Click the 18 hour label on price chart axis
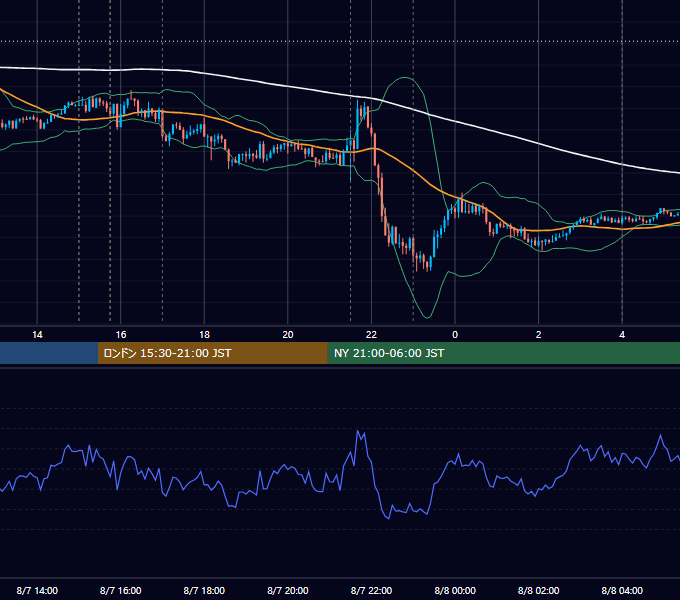The image size is (680, 600). pyautogui.click(x=204, y=335)
